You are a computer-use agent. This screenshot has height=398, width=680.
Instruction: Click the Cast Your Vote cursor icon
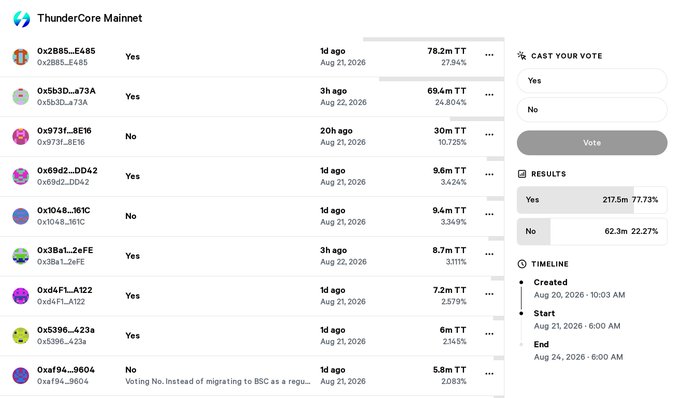[x=522, y=55]
